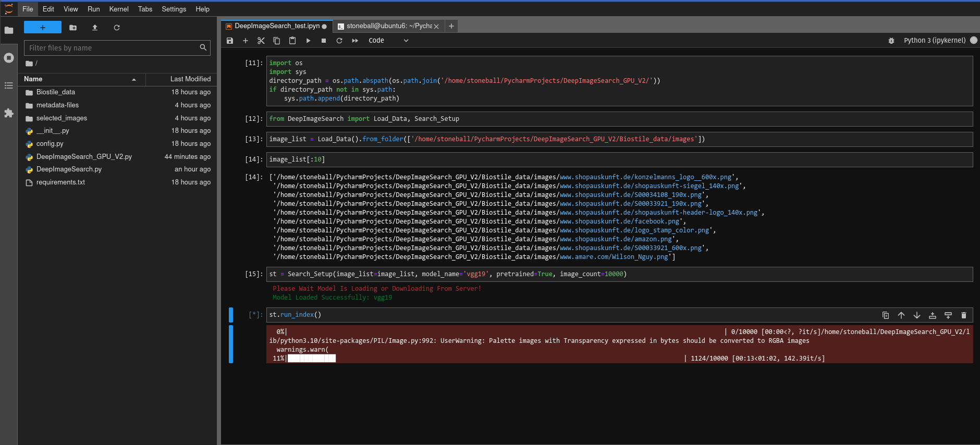Viewport: 980px width, 445px height.
Task: Restart kernel and run all cells
Action: (355, 41)
